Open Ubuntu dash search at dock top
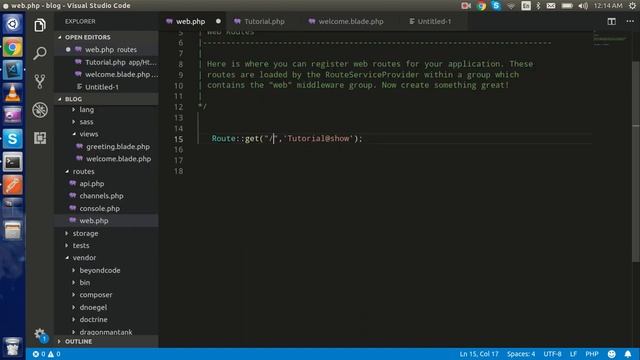This screenshot has width=640, height=360. tap(13, 24)
